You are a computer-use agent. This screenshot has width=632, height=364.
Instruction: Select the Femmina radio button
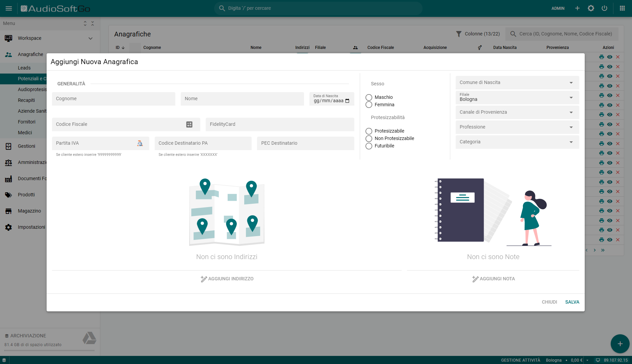click(369, 105)
